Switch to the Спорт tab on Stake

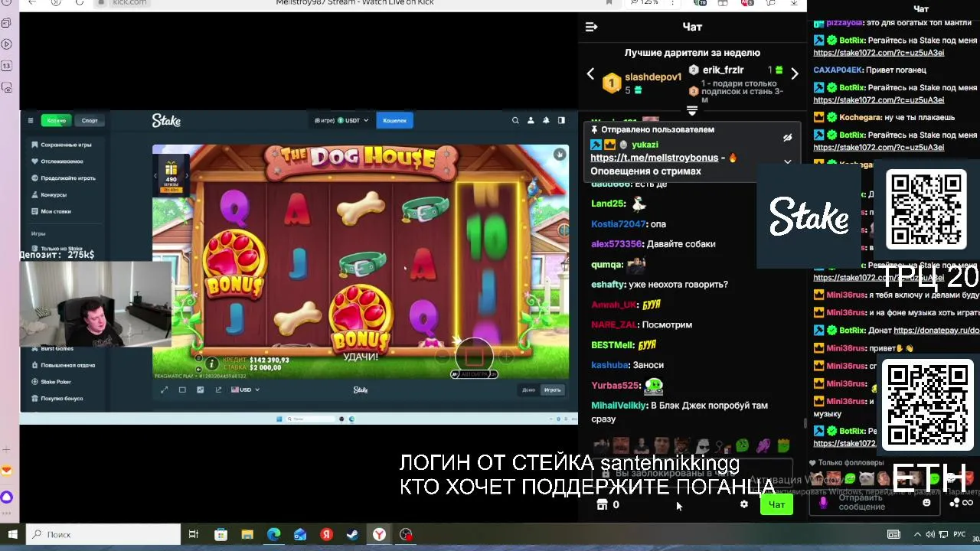pyautogui.click(x=90, y=120)
